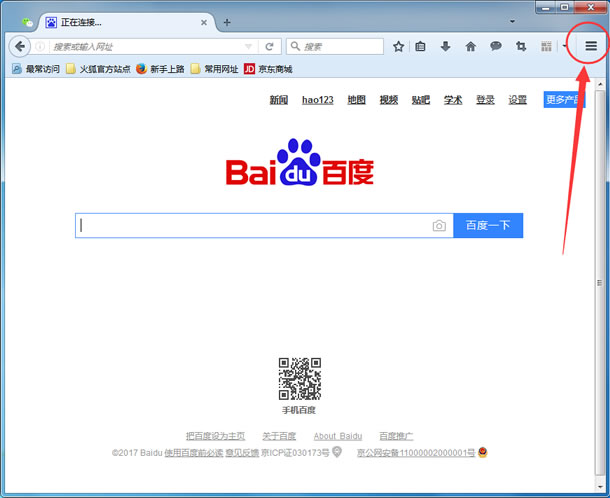This screenshot has width=610, height=498.
Task: Open the chat bubble toolbar icon
Action: click(x=496, y=46)
